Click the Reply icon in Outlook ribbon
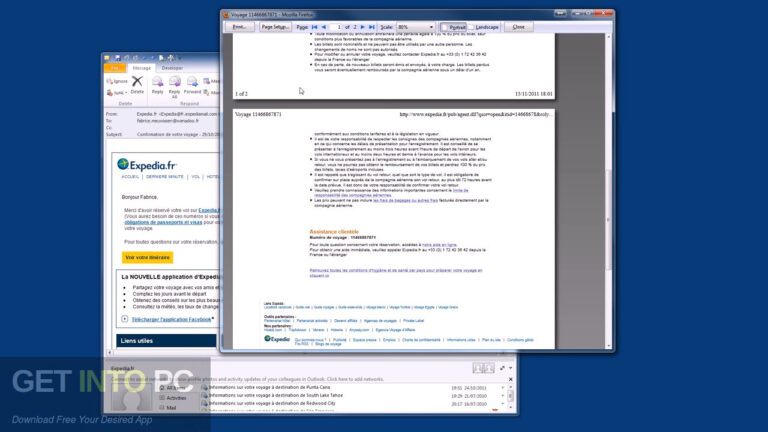This screenshot has width=768, height=432. tap(157, 81)
